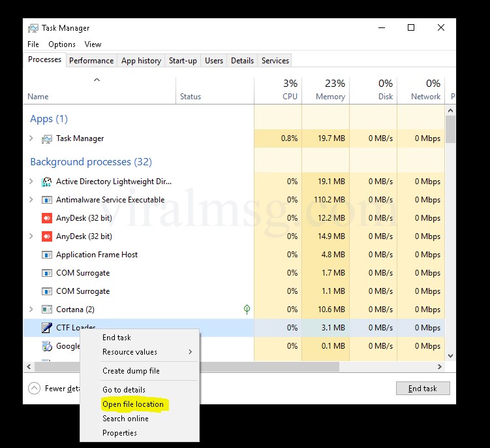Select the Processes tab
Viewport: 490px width, 448px height.
pyautogui.click(x=44, y=59)
